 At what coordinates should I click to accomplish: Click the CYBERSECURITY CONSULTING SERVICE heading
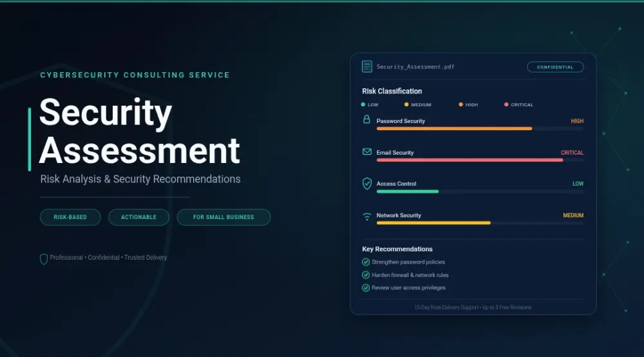135,75
